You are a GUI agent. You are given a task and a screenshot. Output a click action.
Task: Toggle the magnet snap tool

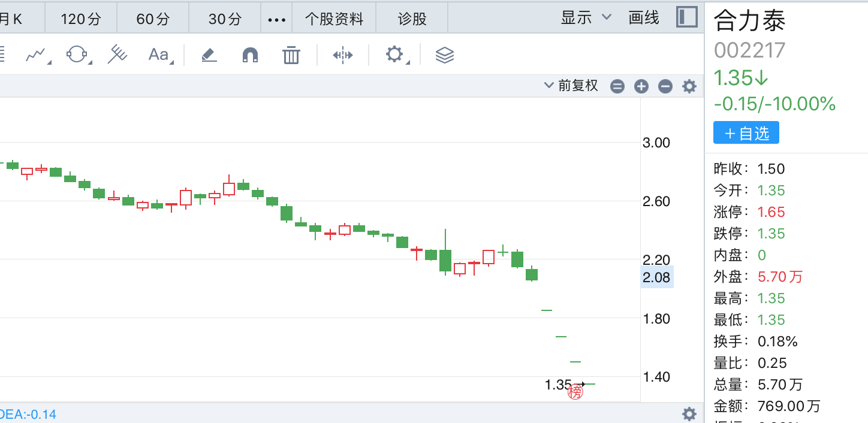click(x=250, y=55)
